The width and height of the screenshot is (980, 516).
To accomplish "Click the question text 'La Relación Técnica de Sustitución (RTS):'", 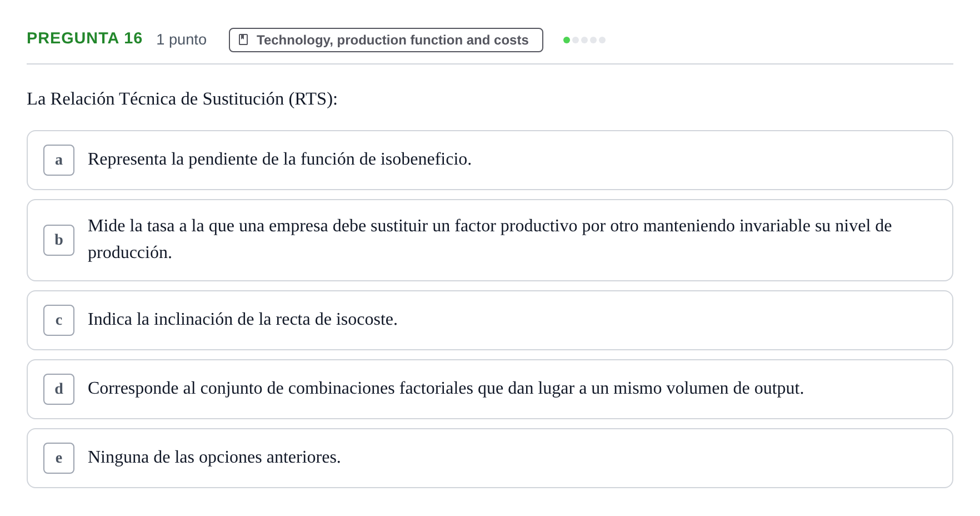I will tap(182, 99).
